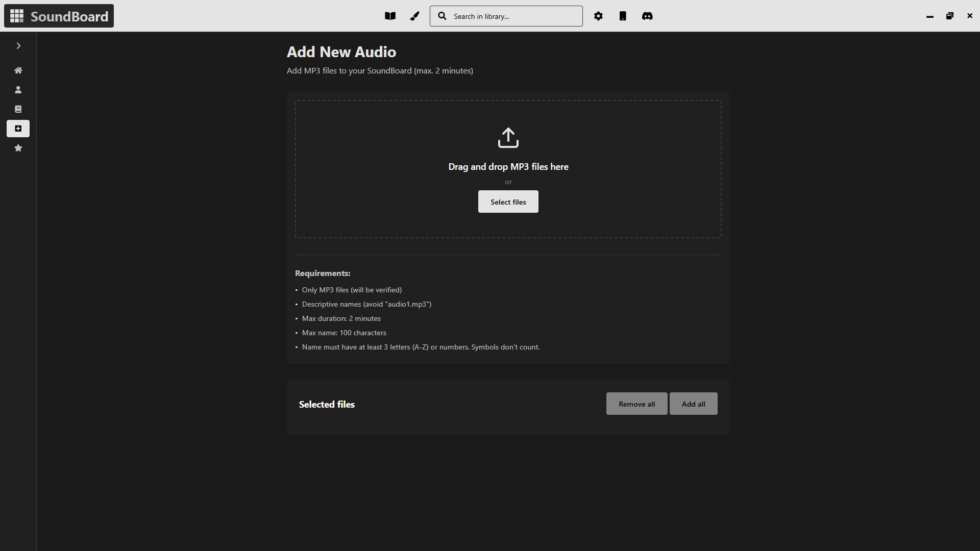Open the guide with the open-book toolbar icon
Image resolution: width=980 pixels, height=551 pixels.
(x=390, y=16)
